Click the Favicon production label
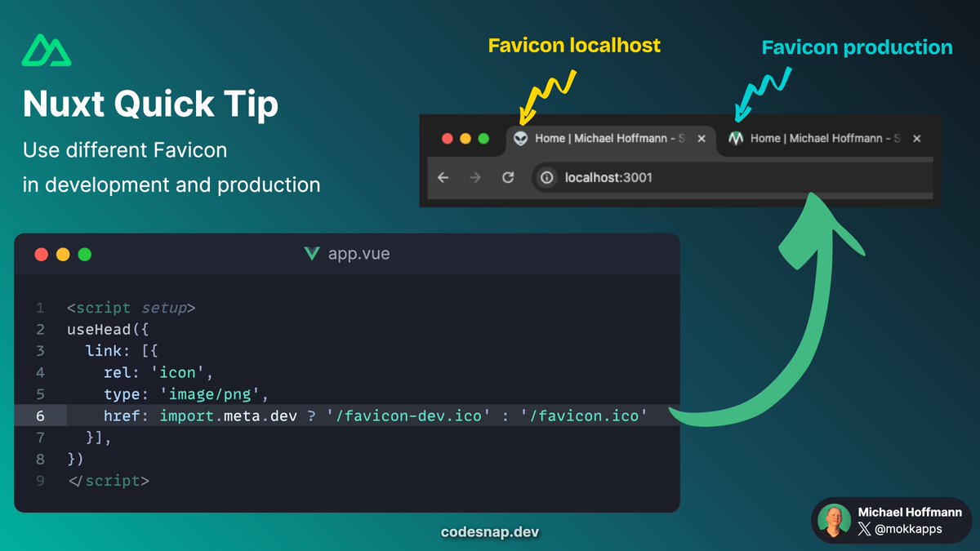 pyautogui.click(x=857, y=47)
